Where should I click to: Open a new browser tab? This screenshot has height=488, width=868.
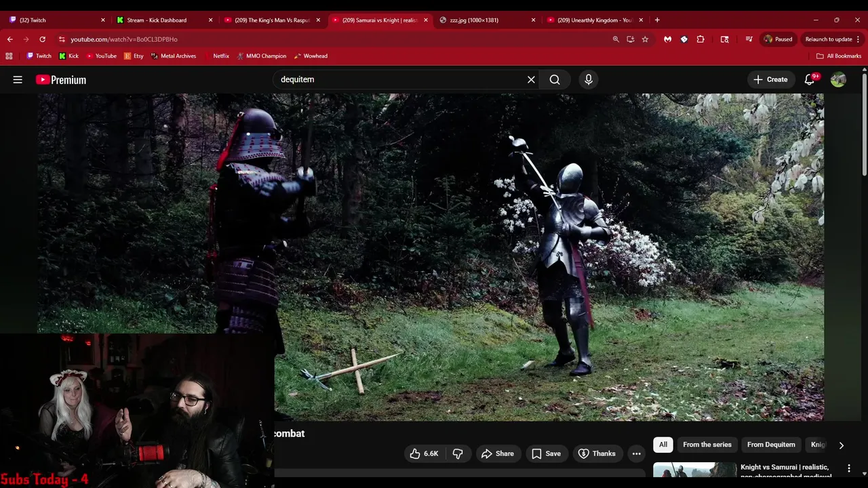pyautogui.click(x=657, y=20)
